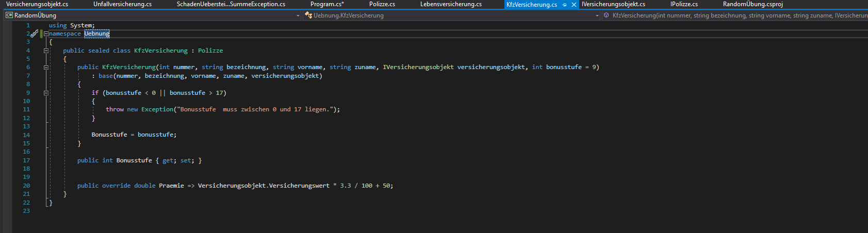
Task: Click 'Bonusstufe = bonusstufe;' assignment on line 14
Action: point(134,135)
